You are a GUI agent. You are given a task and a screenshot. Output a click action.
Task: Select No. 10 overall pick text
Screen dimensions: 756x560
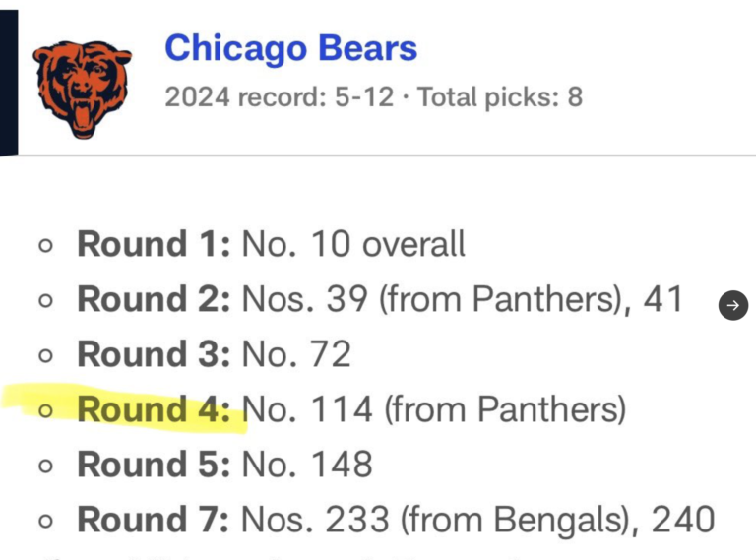(353, 244)
